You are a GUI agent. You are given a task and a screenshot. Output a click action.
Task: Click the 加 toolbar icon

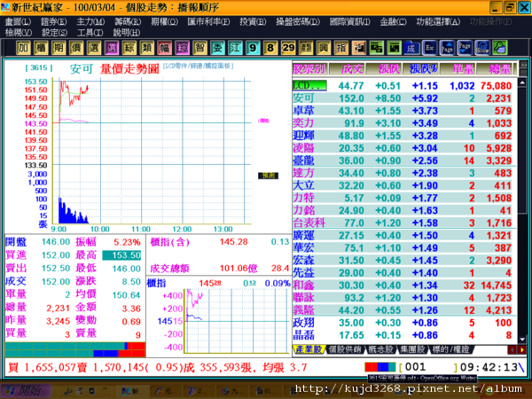[x=23, y=48]
